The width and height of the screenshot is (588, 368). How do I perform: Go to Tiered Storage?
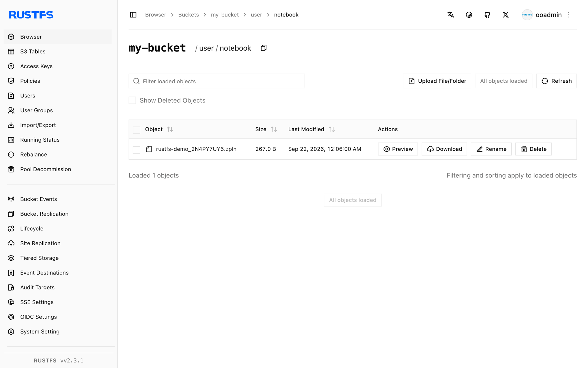[x=58, y=258]
